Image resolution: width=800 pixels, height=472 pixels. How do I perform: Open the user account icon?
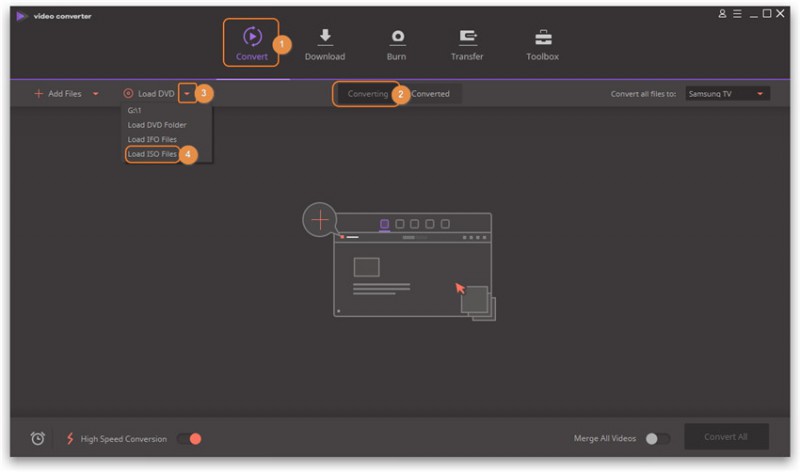coord(723,13)
